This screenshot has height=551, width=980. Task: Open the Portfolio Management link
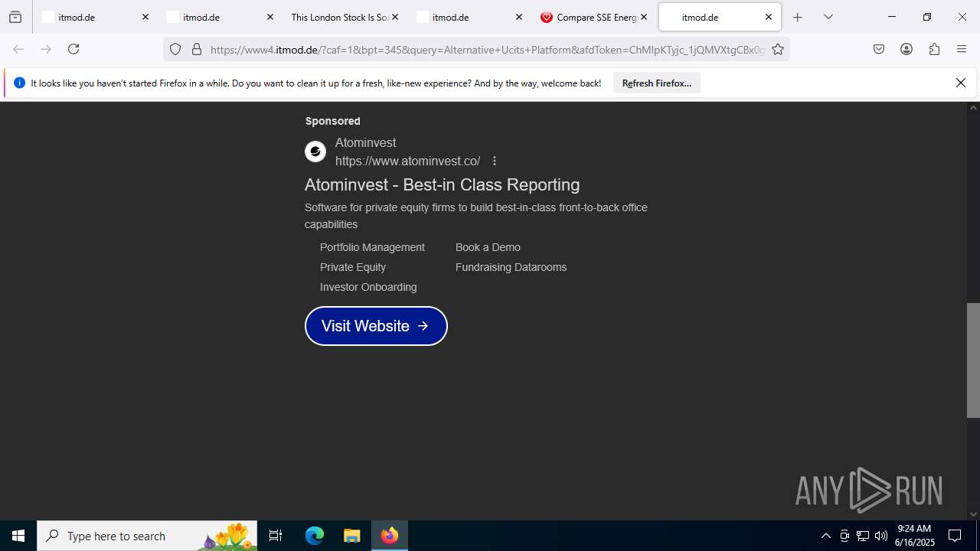coord(372,247)
